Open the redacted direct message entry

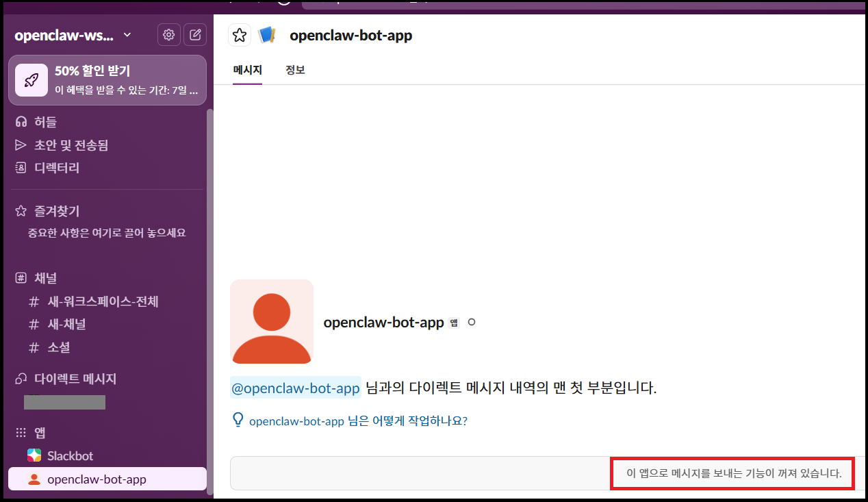pyautogui.click(x=64, y=402)
